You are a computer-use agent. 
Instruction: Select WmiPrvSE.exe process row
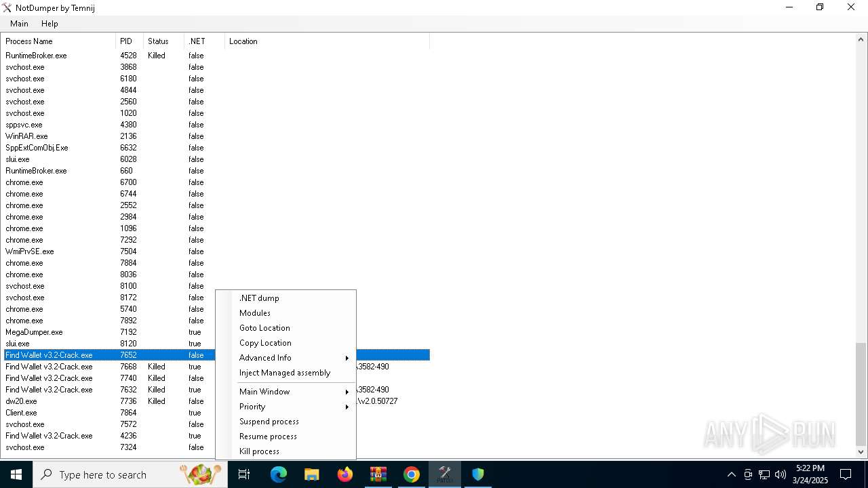(x=216, y=251)
